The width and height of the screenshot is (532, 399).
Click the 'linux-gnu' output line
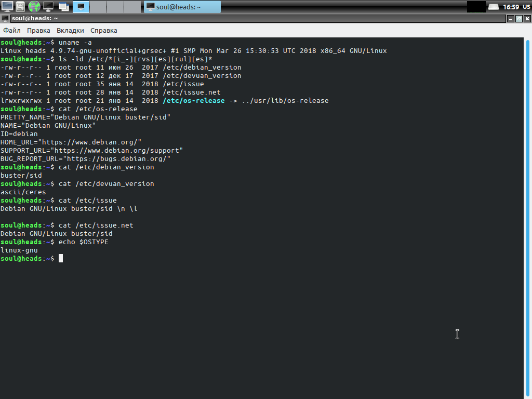pos(19,250)
